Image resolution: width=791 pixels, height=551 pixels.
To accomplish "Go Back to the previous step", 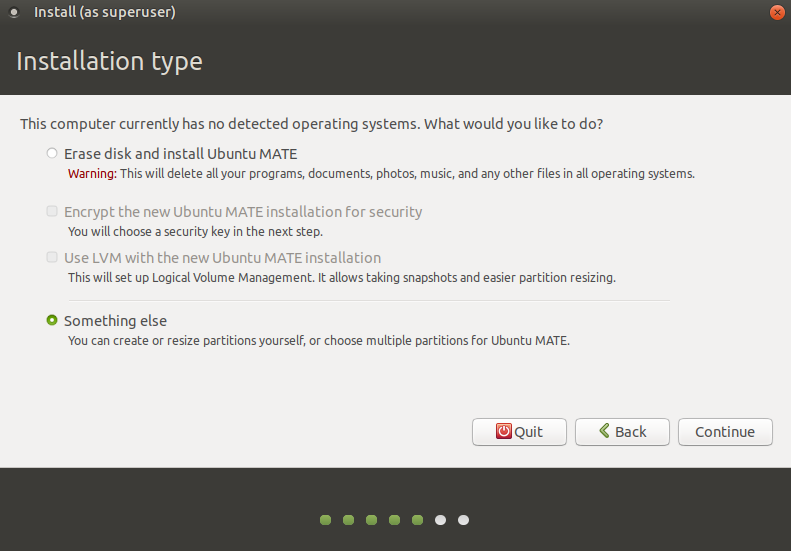I will click(622, 431).
